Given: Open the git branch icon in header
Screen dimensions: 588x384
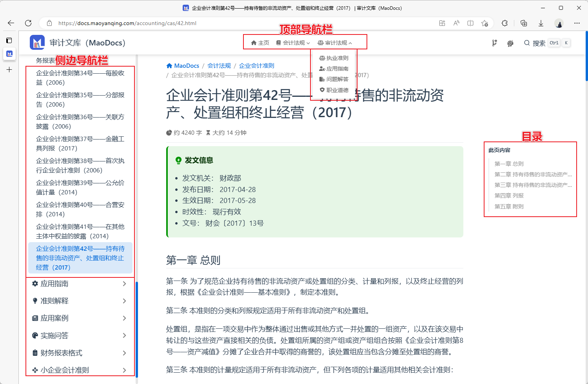Looking at the screenshot, I should coord(494,43).
